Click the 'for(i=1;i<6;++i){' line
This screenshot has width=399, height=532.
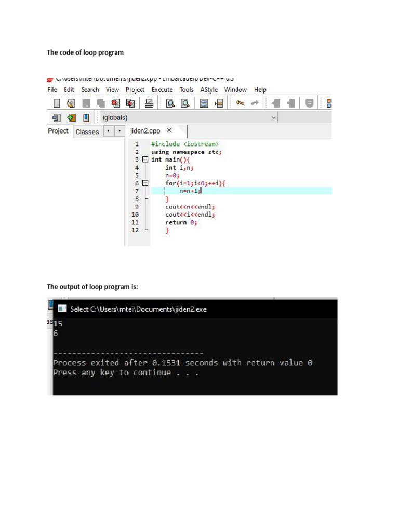[x=195, y=183]
